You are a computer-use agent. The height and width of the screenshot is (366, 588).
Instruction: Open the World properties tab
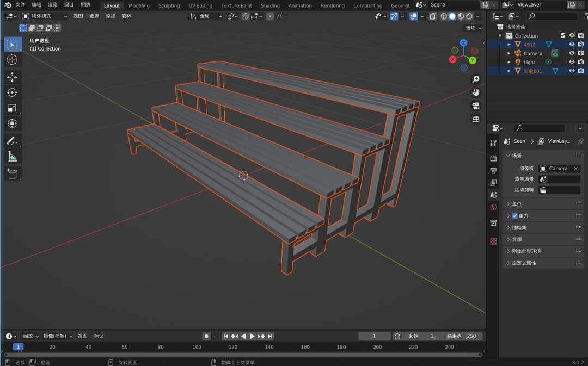493,207
